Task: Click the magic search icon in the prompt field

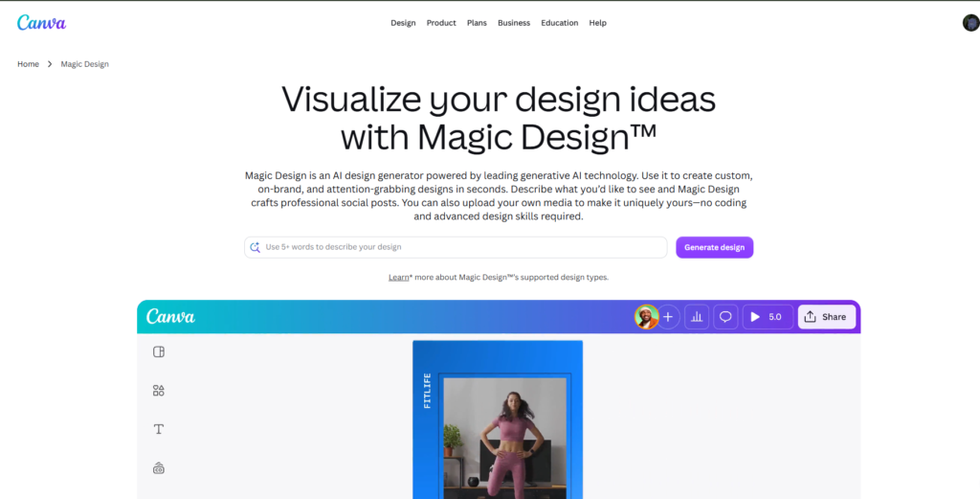Action: pyautogui.click(x=255, y=247)
